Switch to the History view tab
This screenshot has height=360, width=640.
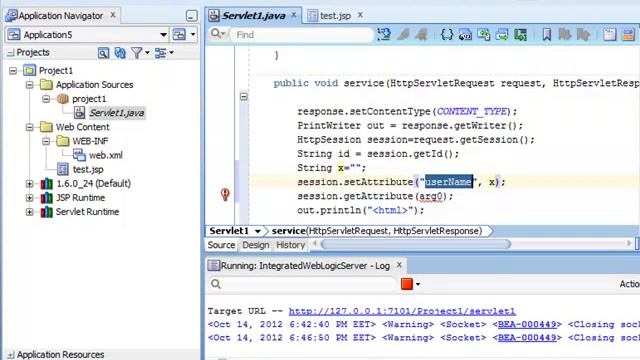tap(291, 245)
